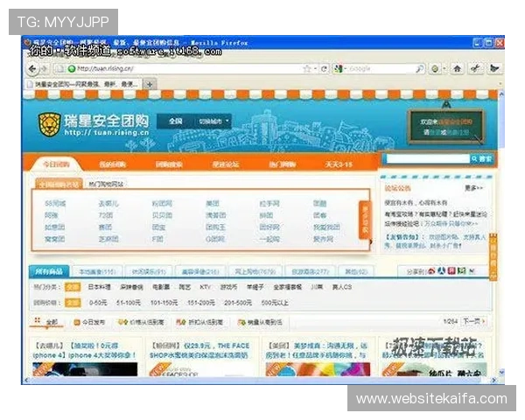
Task: Share via the pink square icon
Action: (451, 270)
